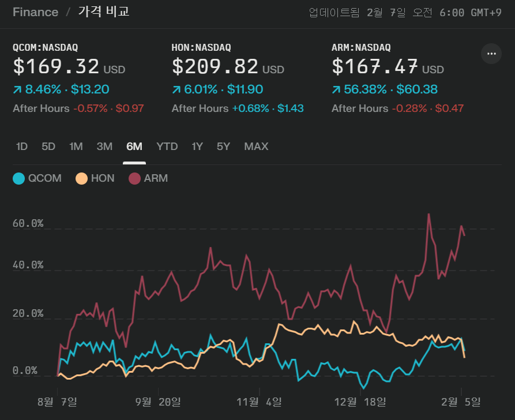Select the active 6M range tab

click(x=134, y=147)
